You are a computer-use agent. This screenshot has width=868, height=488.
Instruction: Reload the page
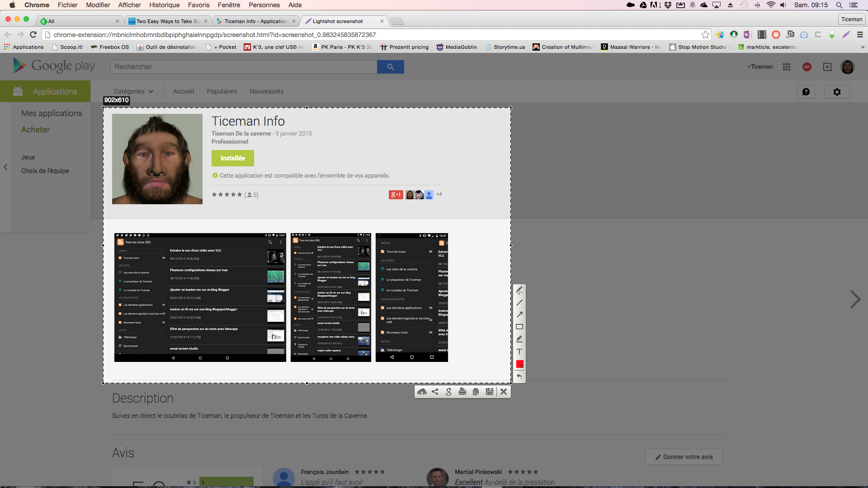(x=33, y=35)
